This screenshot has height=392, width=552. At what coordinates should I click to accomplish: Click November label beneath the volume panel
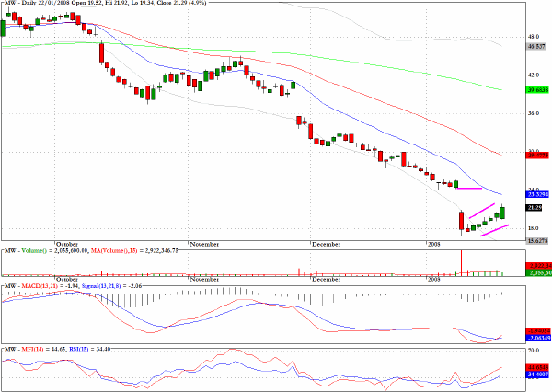[204, 280]
